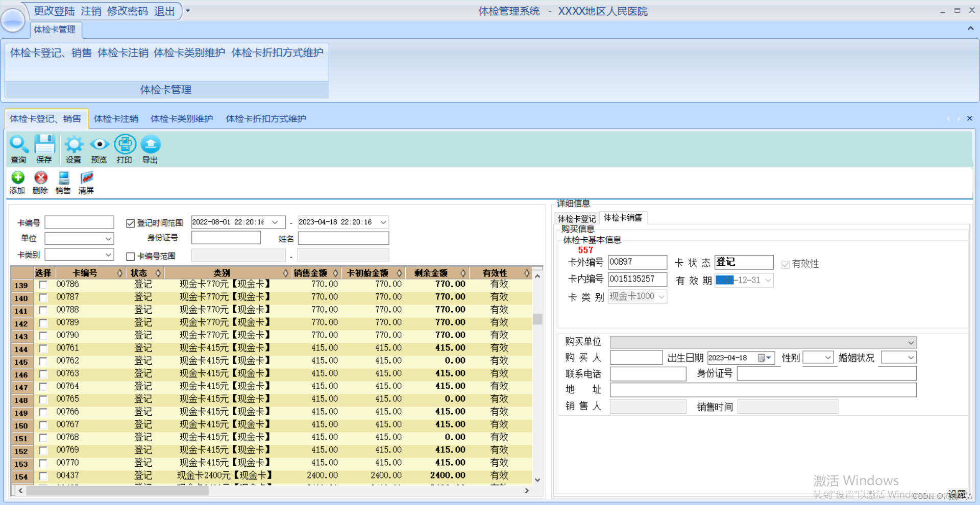Switch to the 体检卡注销 document tab
980x505 pixels.
tap(116, 119)
